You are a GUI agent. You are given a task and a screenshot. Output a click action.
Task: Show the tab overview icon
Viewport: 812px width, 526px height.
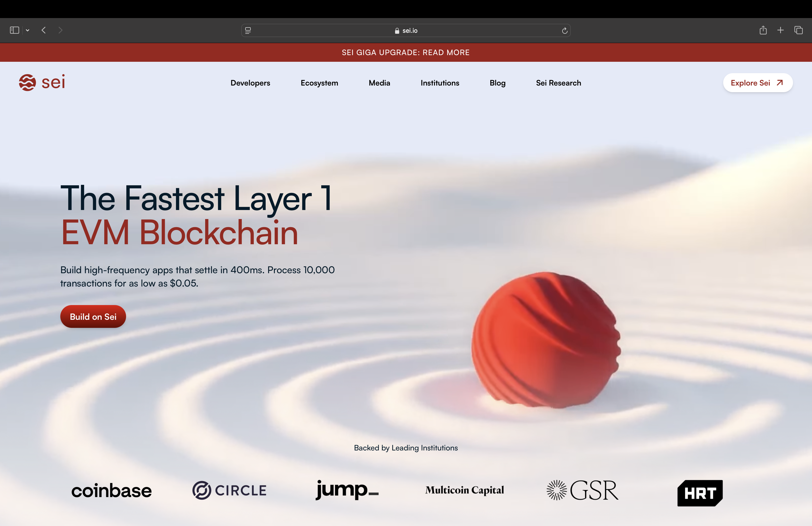coord(798,30)
